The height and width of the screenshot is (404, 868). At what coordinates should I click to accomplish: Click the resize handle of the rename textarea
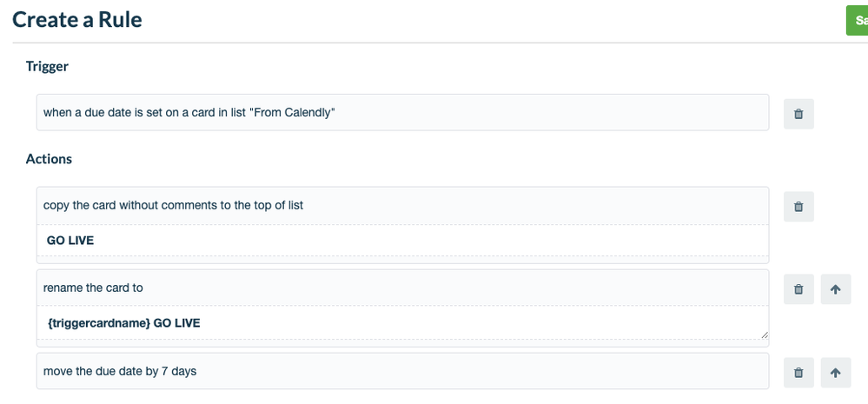tap(765, 334)
